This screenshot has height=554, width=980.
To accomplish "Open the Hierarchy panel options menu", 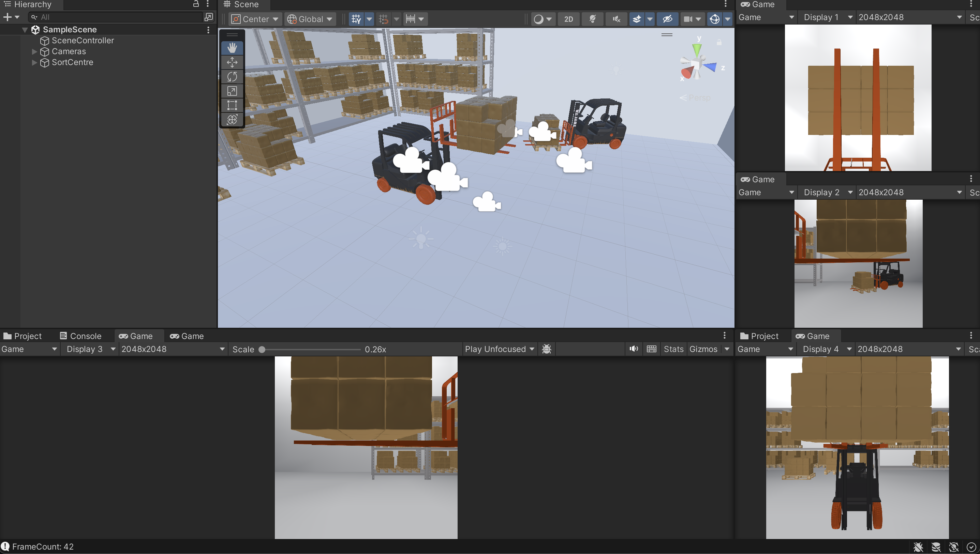I will coord(208,4).
